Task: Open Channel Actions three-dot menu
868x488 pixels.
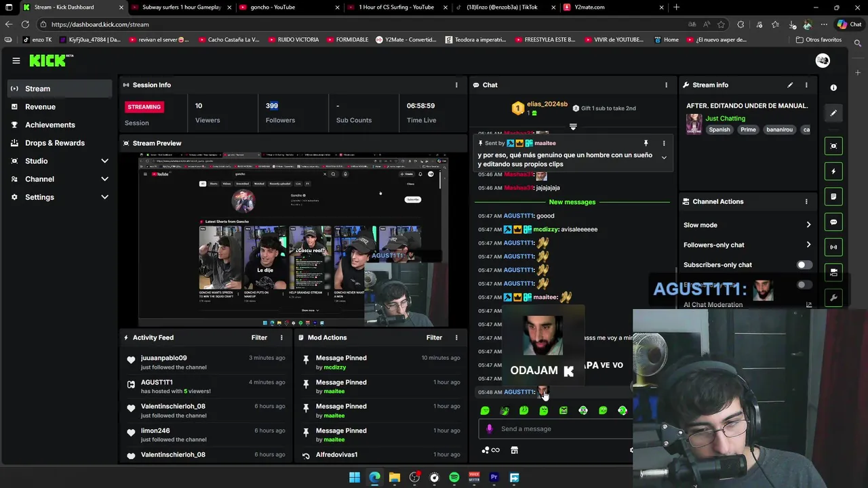Action: 806,201
